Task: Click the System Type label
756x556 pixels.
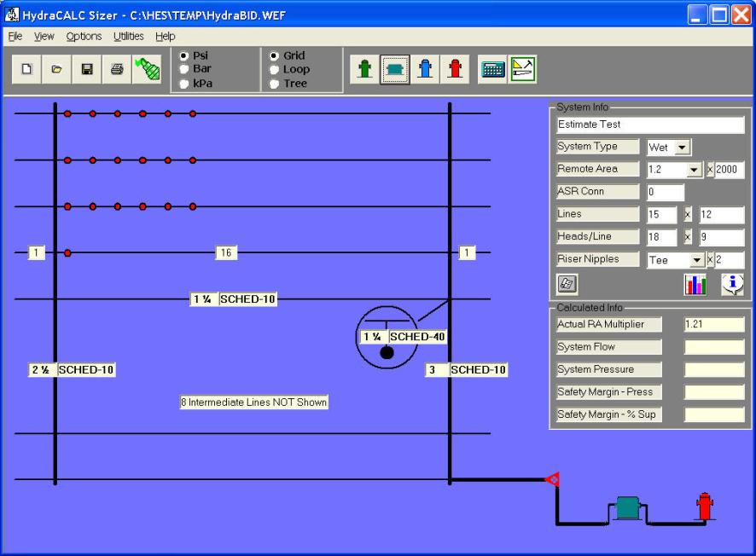Action: (x=597, y=147)
